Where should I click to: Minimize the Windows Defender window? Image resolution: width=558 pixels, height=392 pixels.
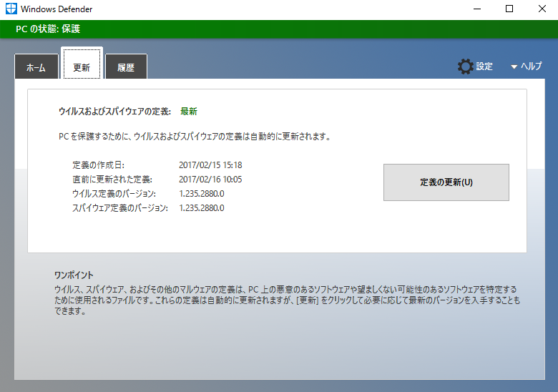tap(476, 9)
